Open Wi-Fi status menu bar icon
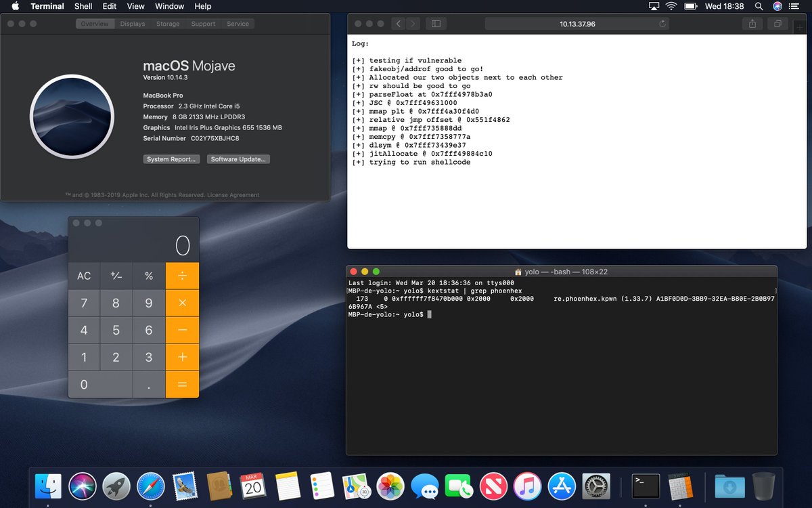 (671, 6)
